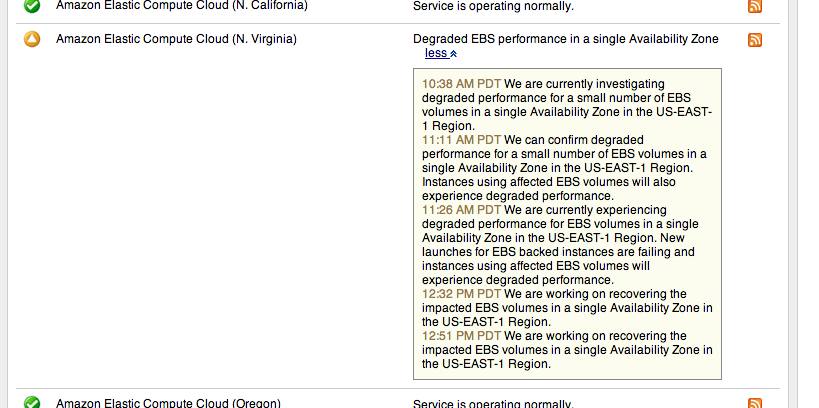Open the N. Virginia RSS feed icon
Viewport: 819px width, 408px height.
(755, 40)
